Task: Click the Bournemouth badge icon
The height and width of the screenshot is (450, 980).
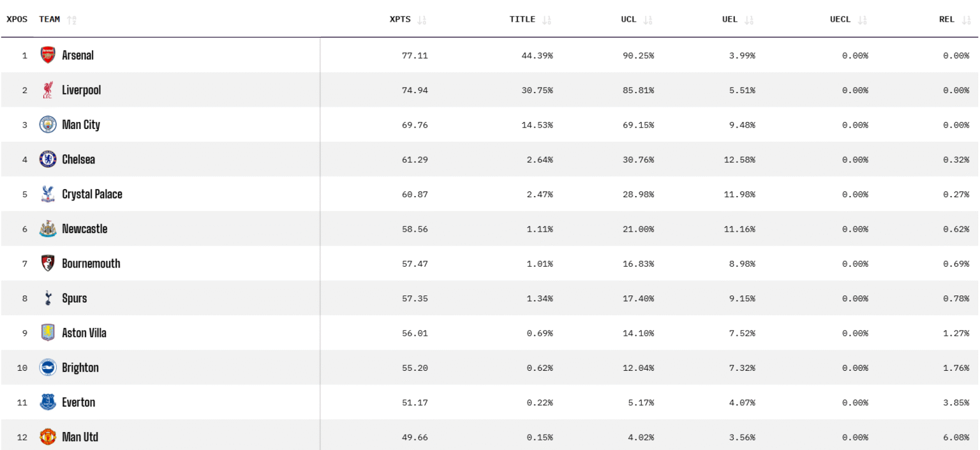Action: coord(48,263)
